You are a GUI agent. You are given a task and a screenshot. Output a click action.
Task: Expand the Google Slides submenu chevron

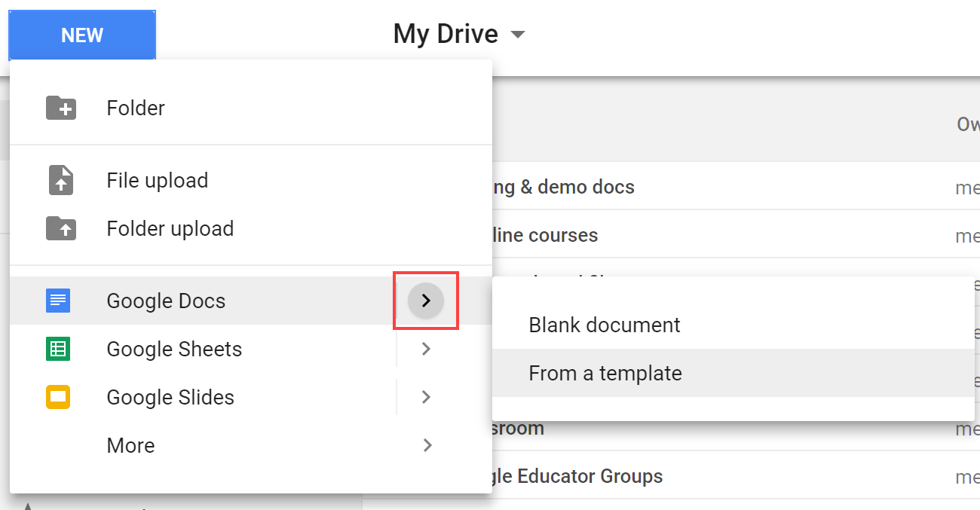(426, 397)
